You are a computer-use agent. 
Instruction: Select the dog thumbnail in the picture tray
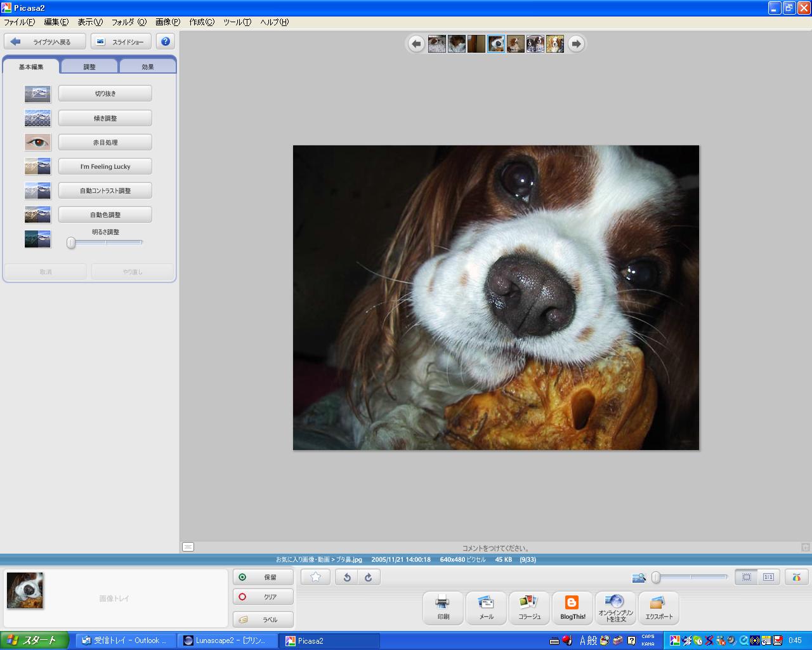pyautogui.click(x=25, y=590)
